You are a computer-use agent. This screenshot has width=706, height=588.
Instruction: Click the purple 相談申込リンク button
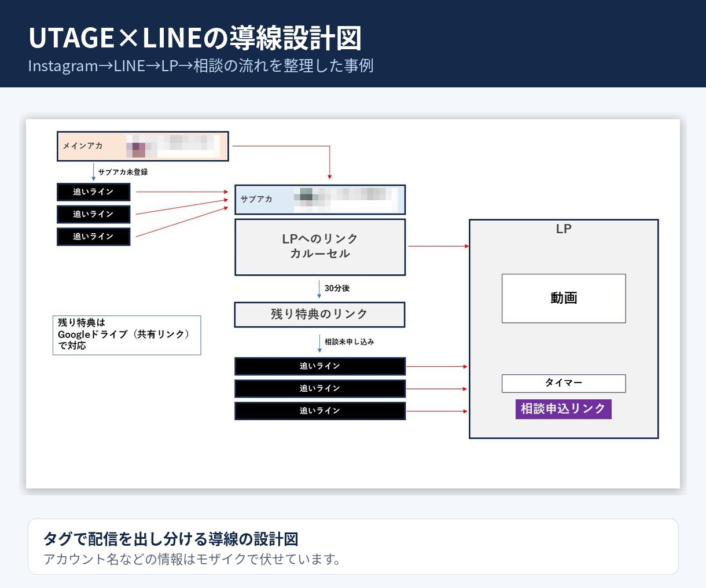coord(564,409)
